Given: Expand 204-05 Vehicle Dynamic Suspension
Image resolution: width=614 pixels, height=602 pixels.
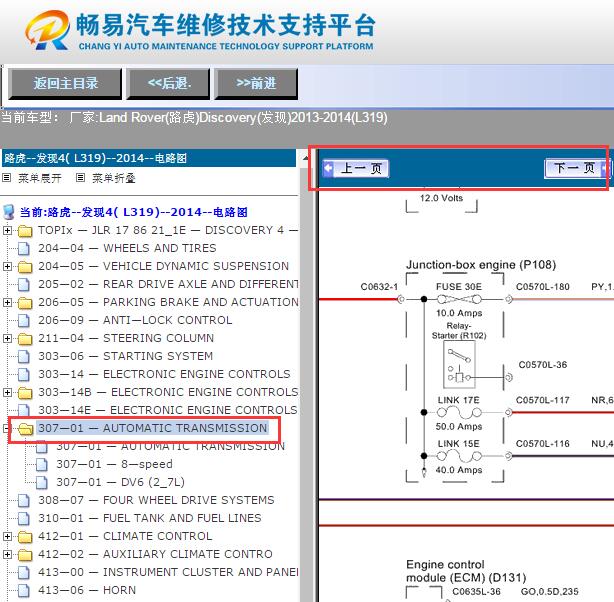Looking at the screenshot, I should 7,266.
